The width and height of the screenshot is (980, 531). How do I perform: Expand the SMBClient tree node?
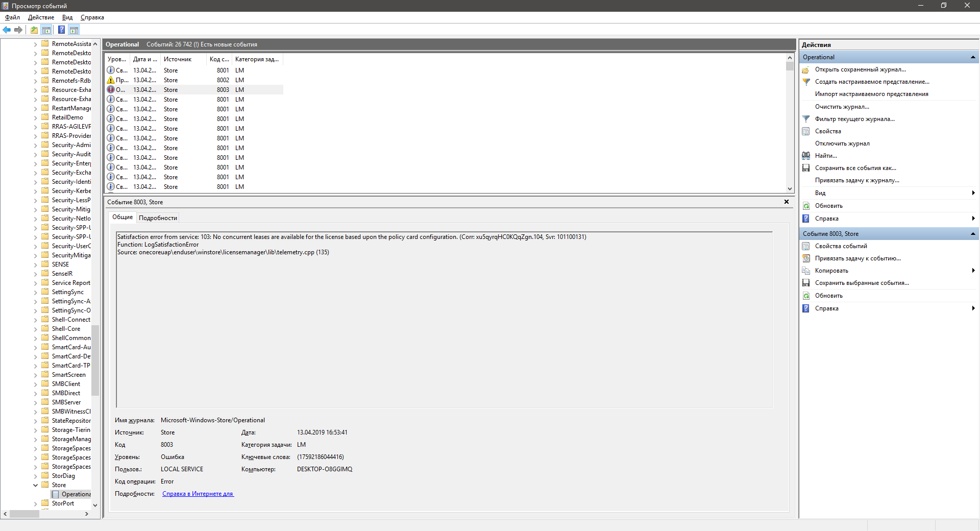pyautogui.click(x=35, y=384)
